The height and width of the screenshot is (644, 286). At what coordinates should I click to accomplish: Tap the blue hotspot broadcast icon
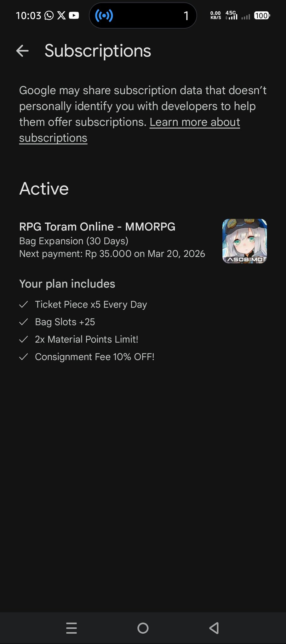point(104,15)
